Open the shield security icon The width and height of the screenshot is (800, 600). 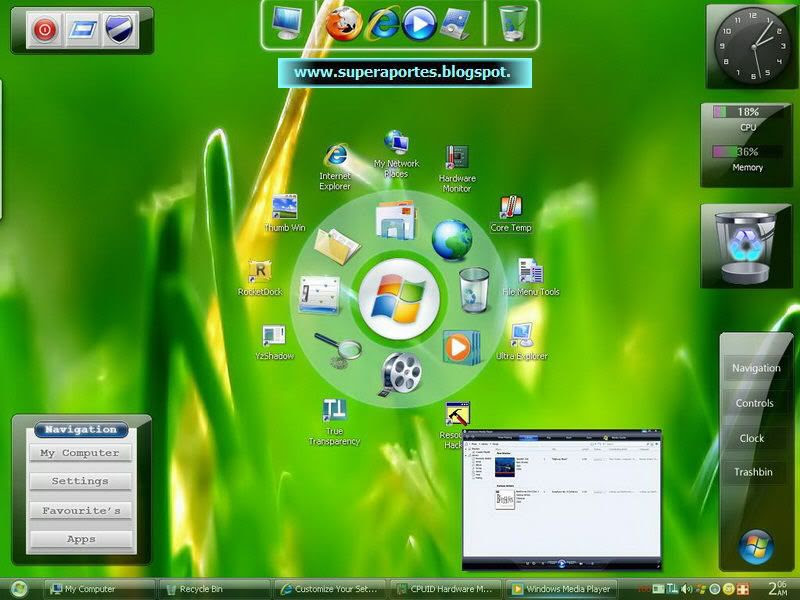[119, 30]
